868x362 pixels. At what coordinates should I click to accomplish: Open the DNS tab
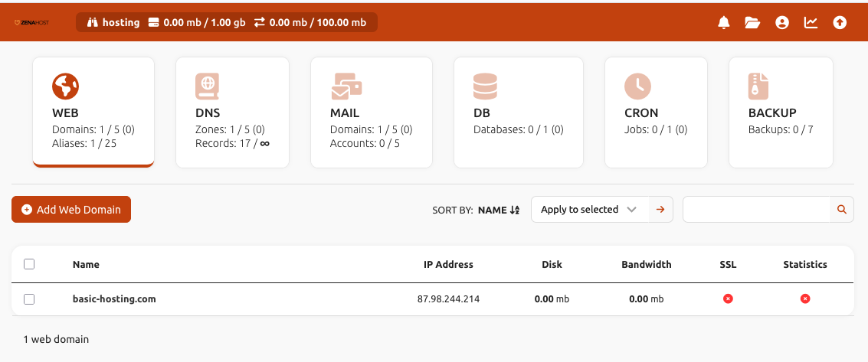tap(232, 112)
